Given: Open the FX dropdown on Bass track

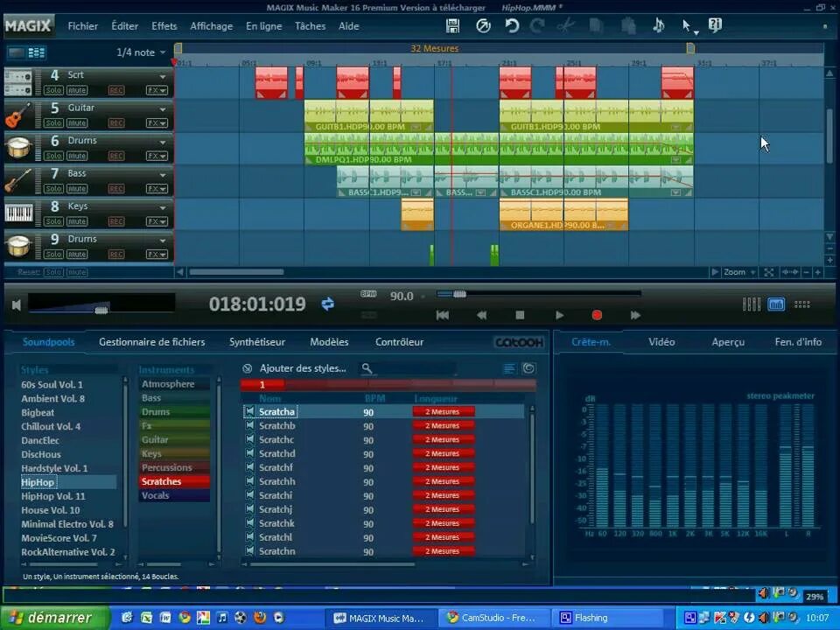Looking at the screenshot, I should [157, 189].
